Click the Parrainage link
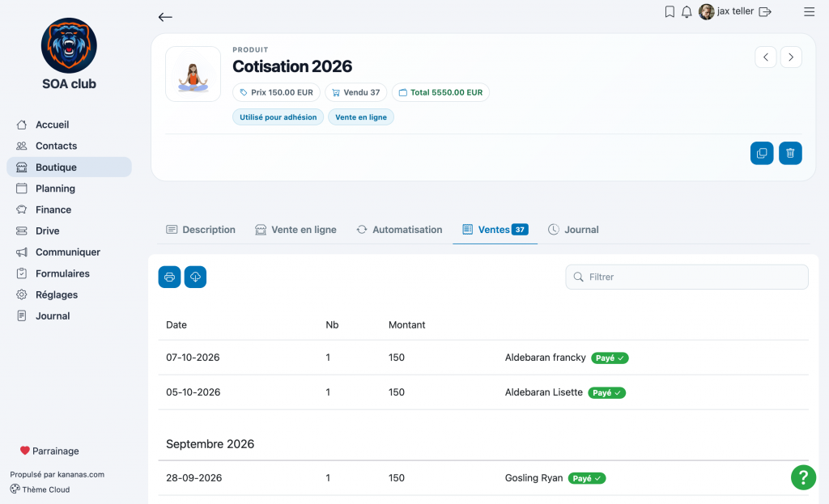The width and height of the screenshot is (829, 504). pos(49,451)
